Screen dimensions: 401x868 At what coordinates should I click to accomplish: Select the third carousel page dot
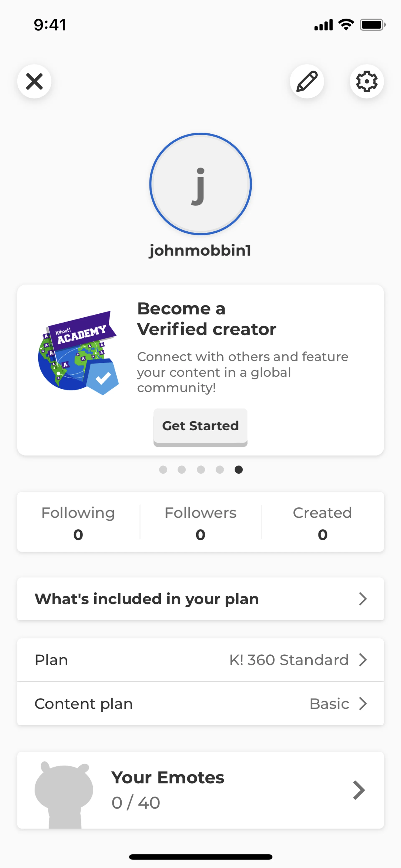coord(201,470)
